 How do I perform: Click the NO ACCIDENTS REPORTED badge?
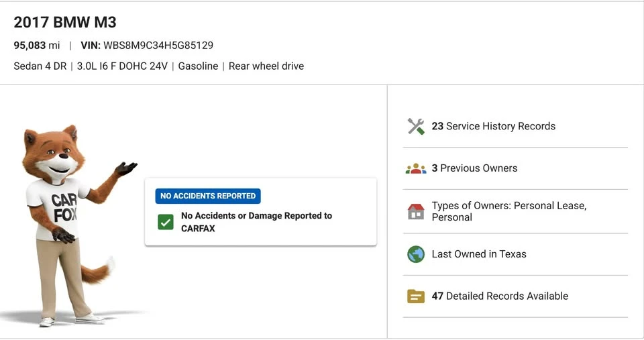click(208, 196)
